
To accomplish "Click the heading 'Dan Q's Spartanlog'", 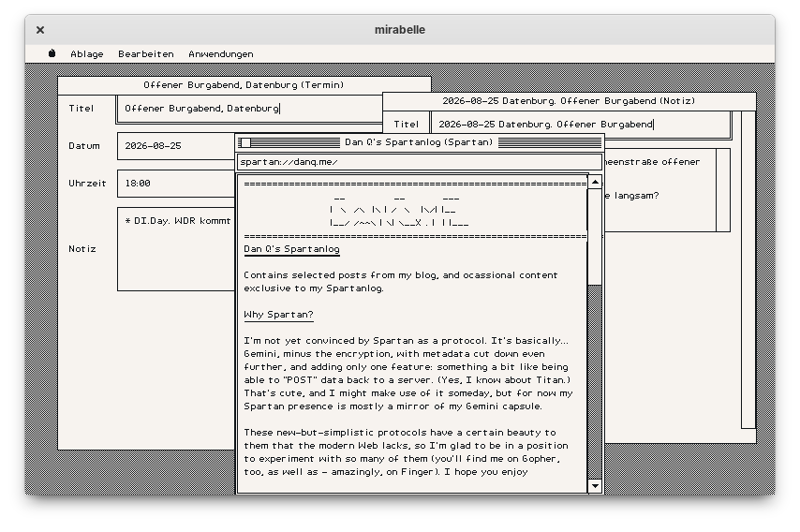I will pos(291,249).
